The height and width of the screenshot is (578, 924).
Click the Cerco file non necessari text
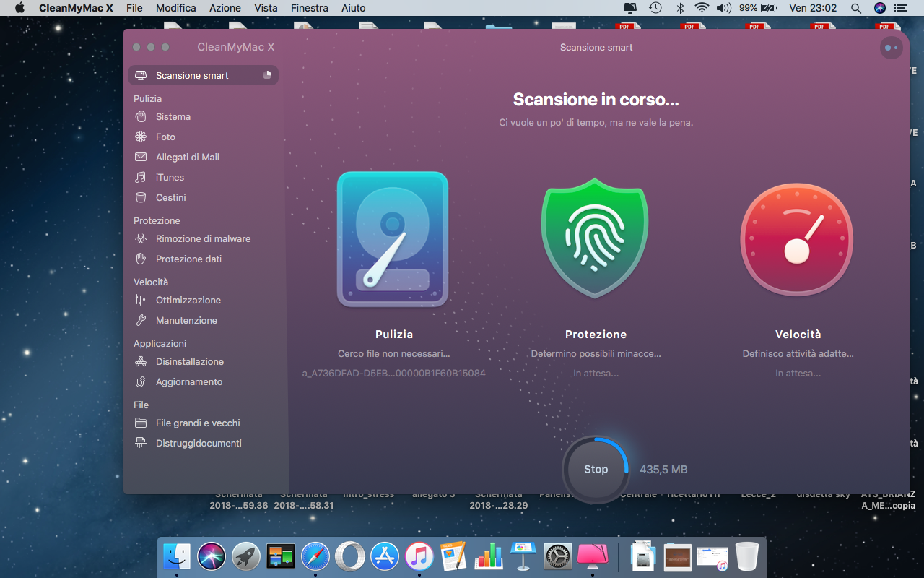394,354
